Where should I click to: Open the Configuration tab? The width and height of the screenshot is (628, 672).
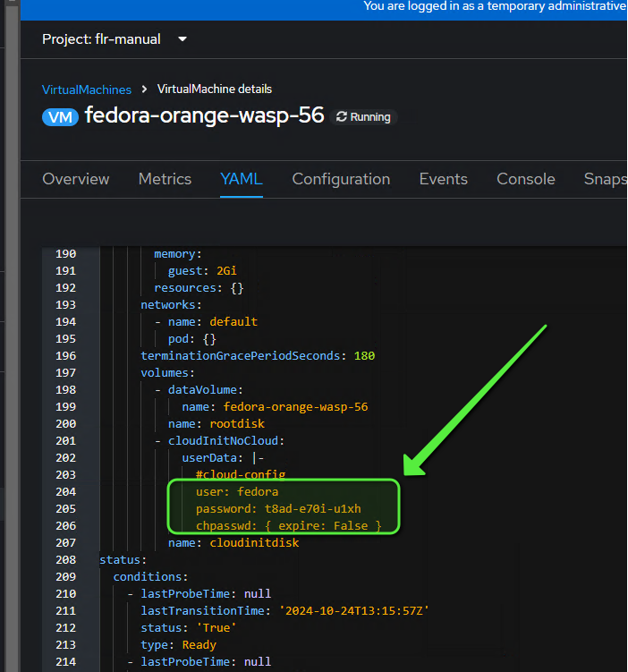[341, 179]
